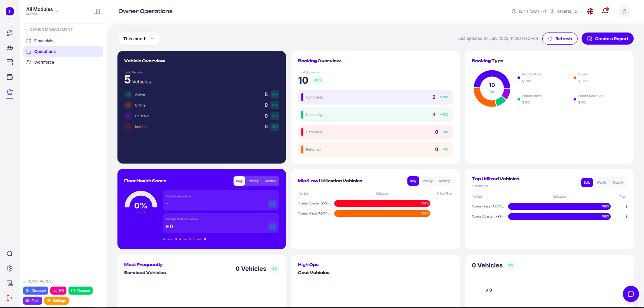The height and width of the screenshot is (308, 644).
Task: Open the user profile avatar
Action: [624, 11]
